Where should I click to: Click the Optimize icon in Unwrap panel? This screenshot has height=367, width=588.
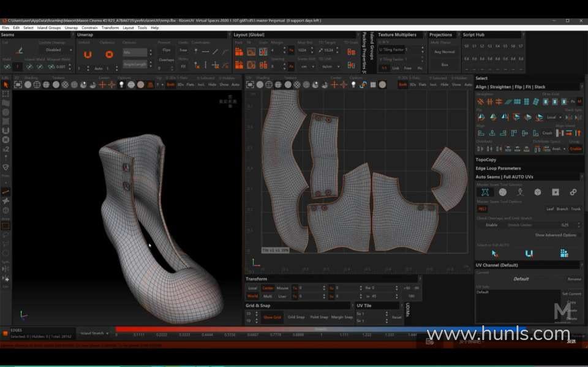[x=108, y=55]
